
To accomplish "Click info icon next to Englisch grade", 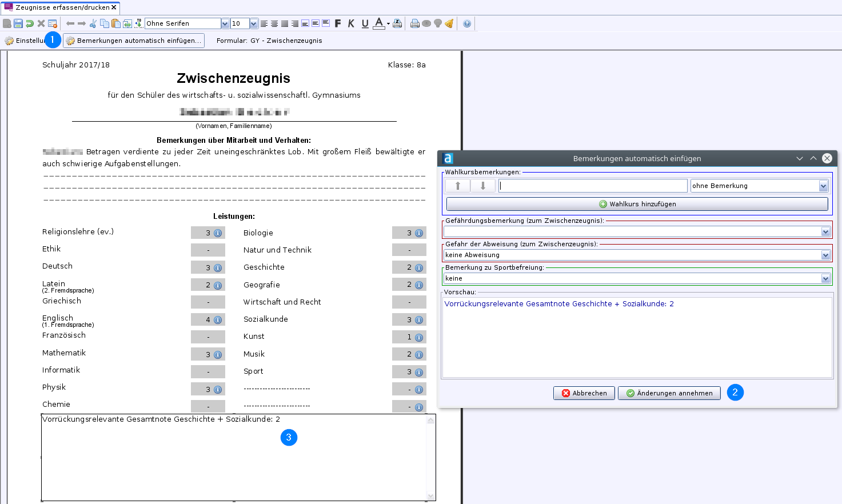I will point(218,320).
